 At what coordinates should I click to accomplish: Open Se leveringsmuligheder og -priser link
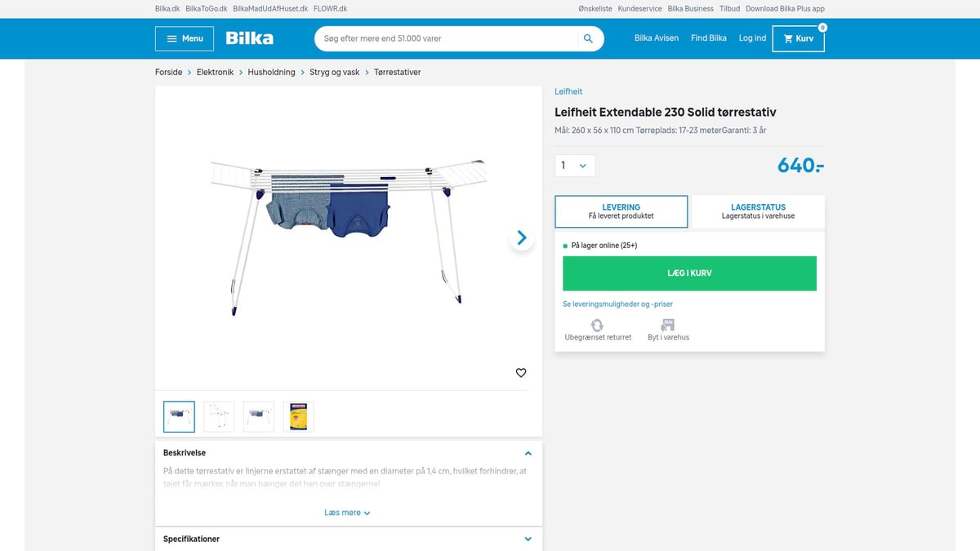(x=617, y=304)
